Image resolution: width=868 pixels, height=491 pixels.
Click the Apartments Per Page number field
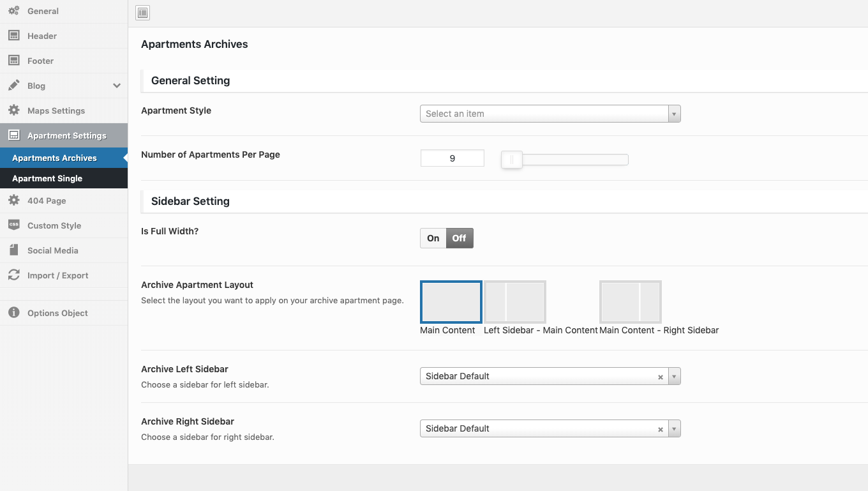click(x=452, y=158)
